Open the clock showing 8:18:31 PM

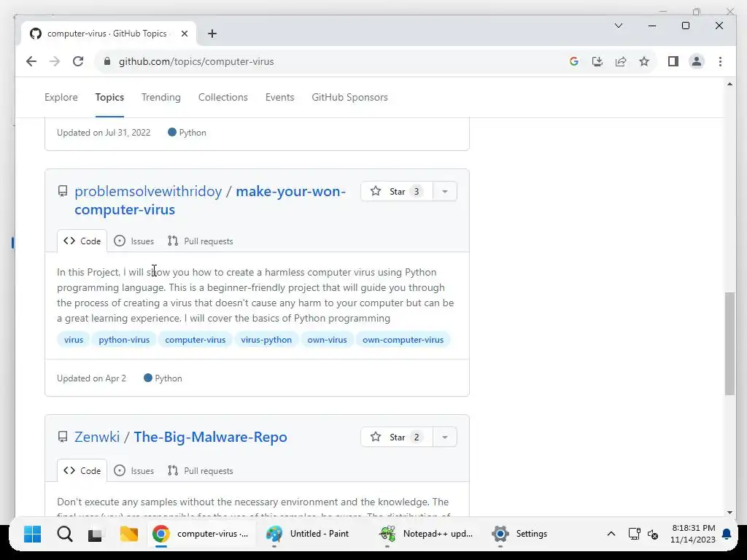click(x=693, y=534)
